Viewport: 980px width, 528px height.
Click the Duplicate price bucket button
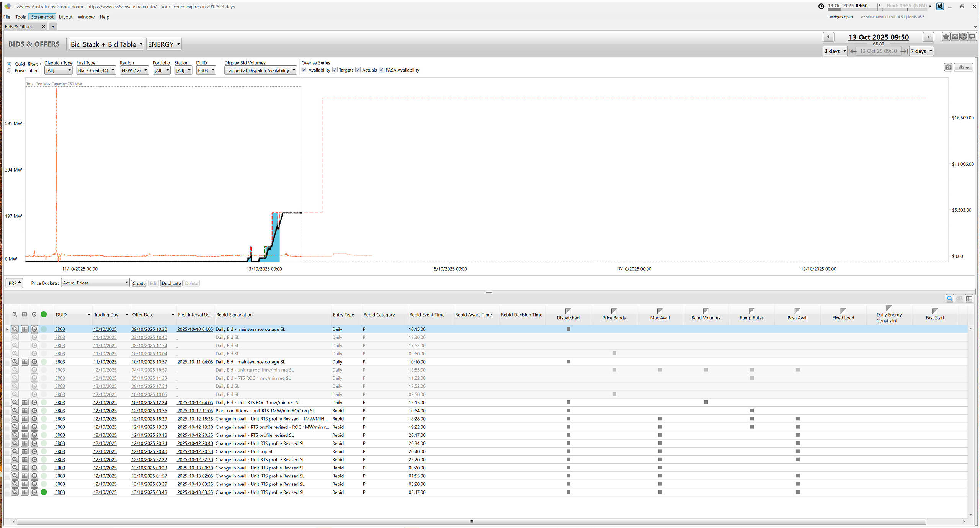tap(171, 283)
